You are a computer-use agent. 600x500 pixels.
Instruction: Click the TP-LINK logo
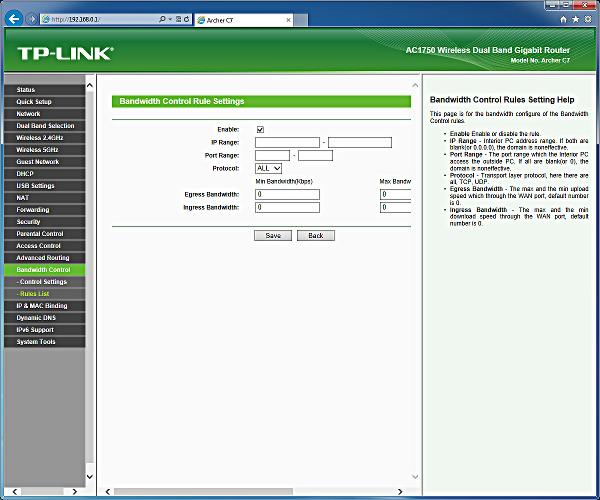(x=65, y=54)
